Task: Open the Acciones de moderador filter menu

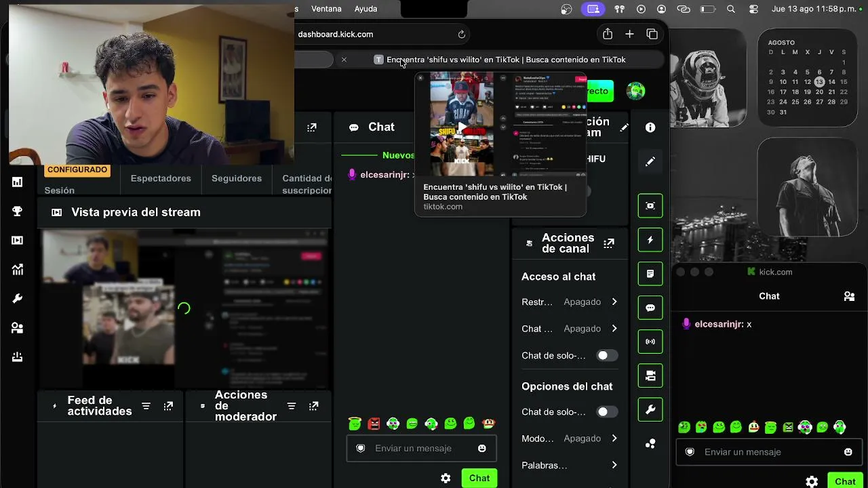Action: tap(292, 406)
